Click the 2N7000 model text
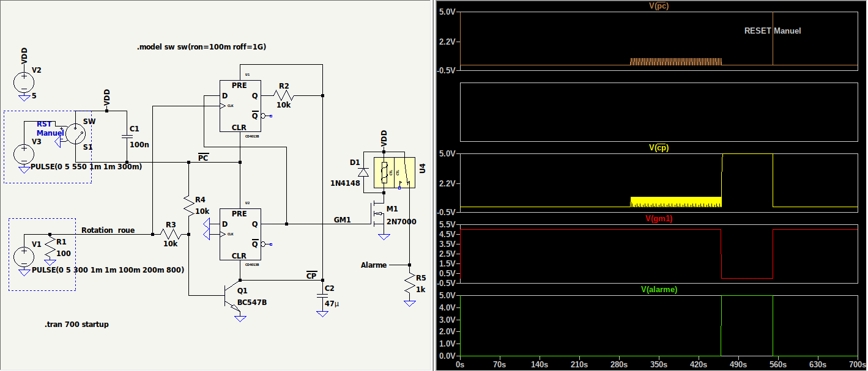 point(401,222)
